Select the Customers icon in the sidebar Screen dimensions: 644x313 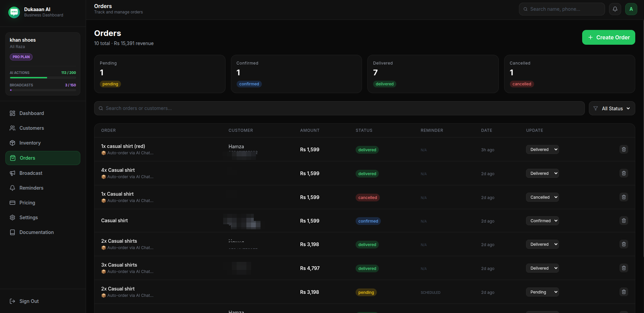click(12, 128)
